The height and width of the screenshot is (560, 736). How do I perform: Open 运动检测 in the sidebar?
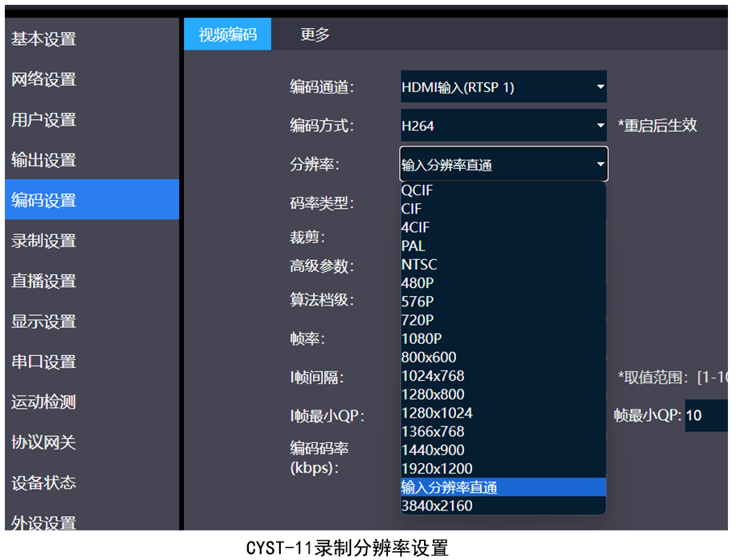(44, 402)
